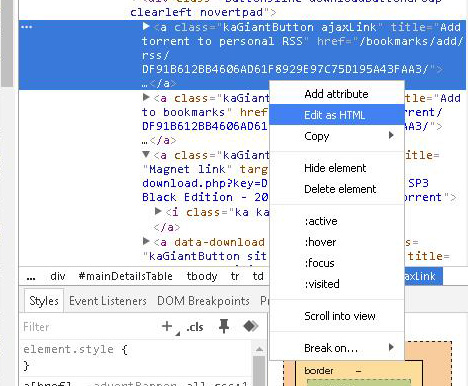Choose Add attribute from context menu

[336, 94]
